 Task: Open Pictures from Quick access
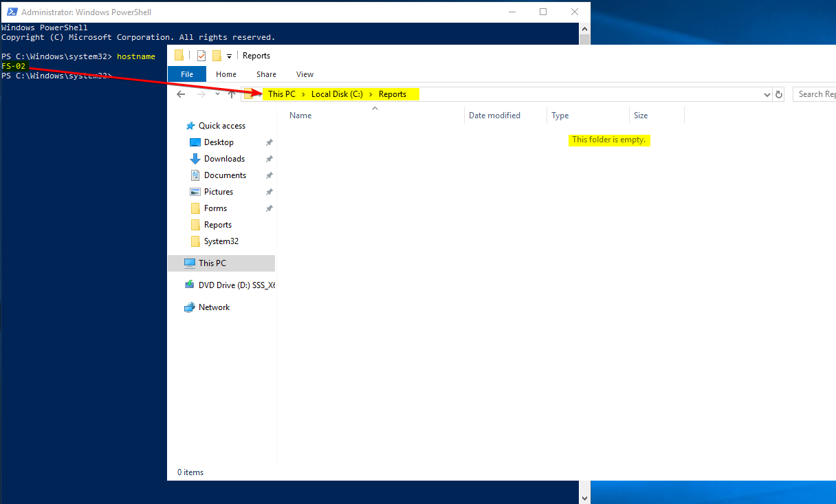point(219,192)
